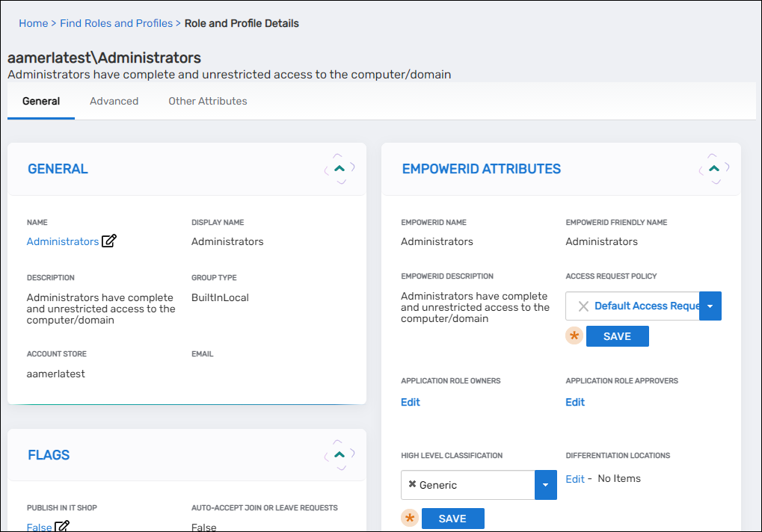Clear Default Access Request policy with X icon
Screen dimensions: 762x532
click(583, 306)
